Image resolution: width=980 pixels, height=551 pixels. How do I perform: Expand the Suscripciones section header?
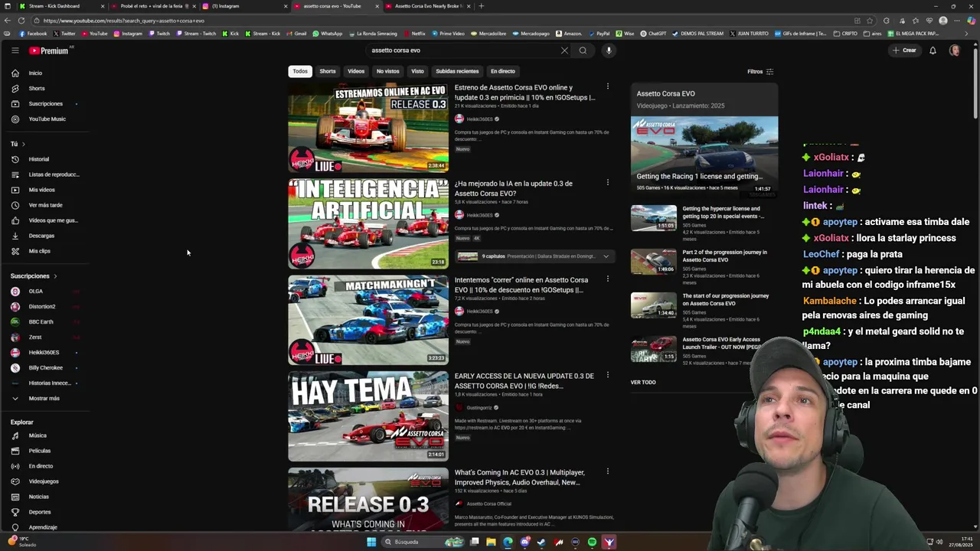pyautogui.click(x=34, y=275)
